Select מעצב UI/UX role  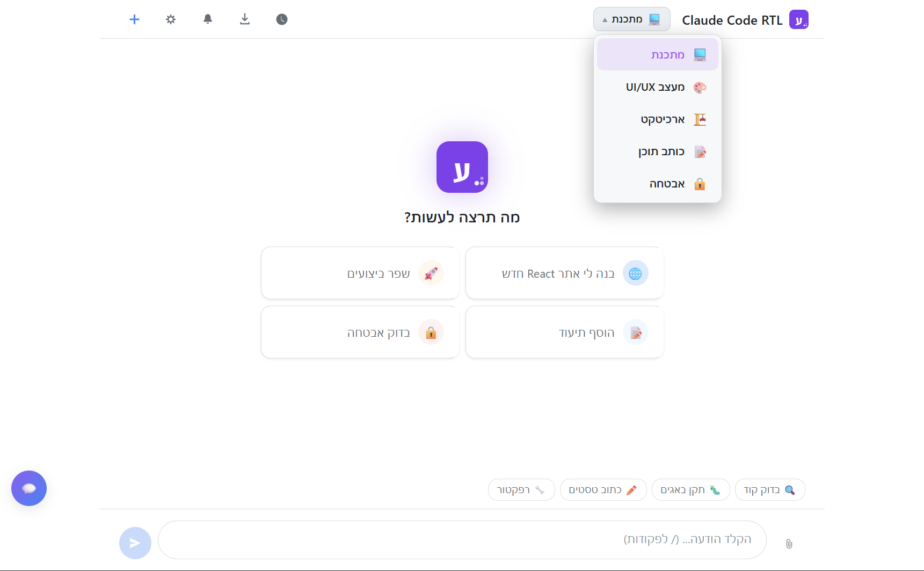click(x=658, y=86)
